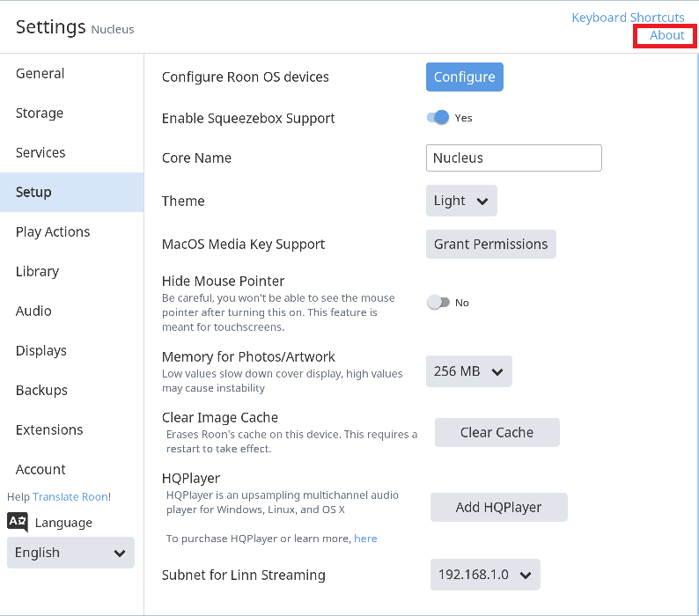Open the Audio settings section

click(33, 312)
